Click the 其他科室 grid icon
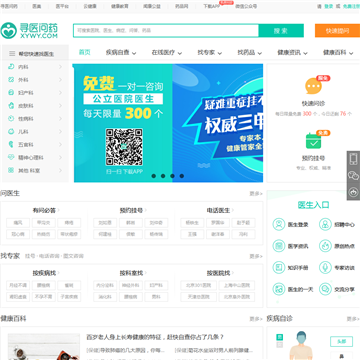The width and height of the screenshot is (360, 360). pyautogui.click(x=11, y=170)
